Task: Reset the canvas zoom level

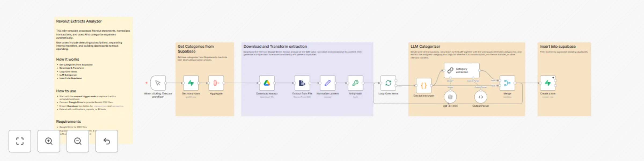Action: (x=107, y=141)
